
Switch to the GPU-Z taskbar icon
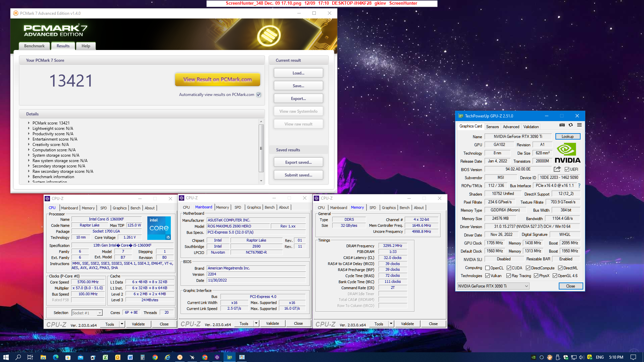point(230,357)
